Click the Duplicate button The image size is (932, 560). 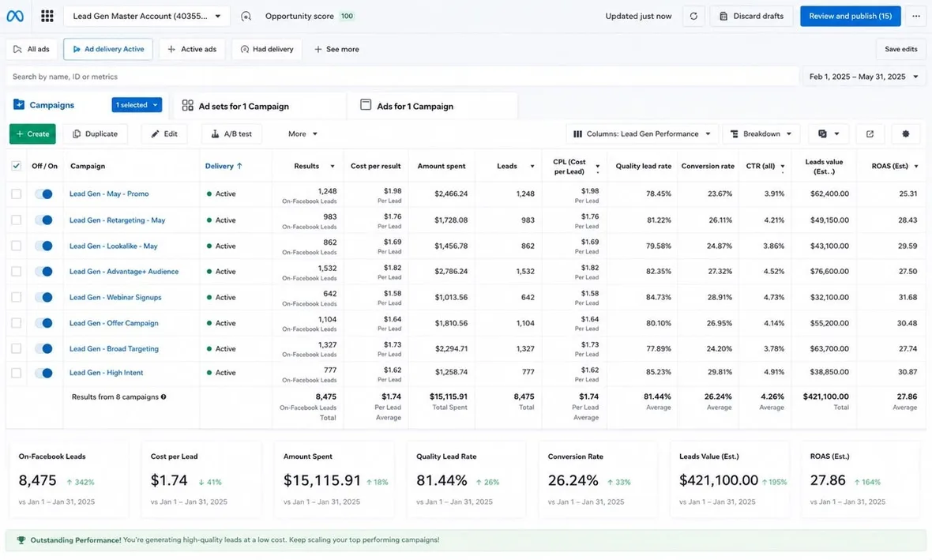point(95,133)
